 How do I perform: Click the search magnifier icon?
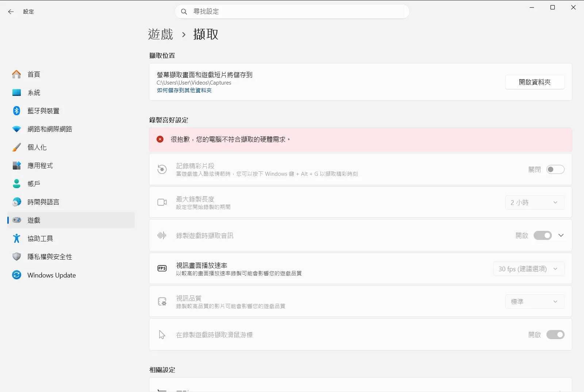tap(184, 12)
